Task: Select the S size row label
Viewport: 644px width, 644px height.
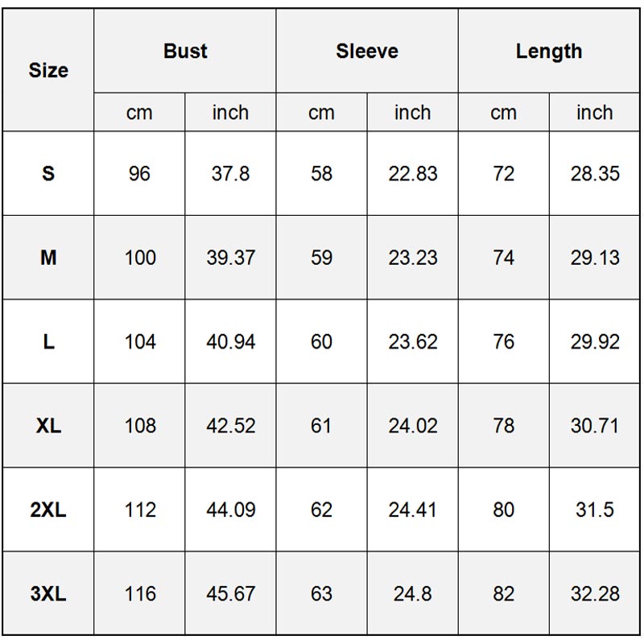Action: (x=48, y=173)
